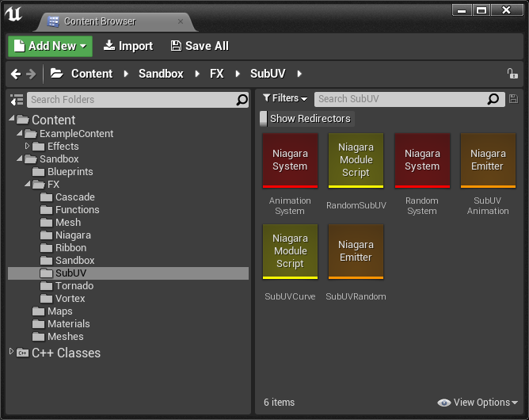
Task: Click the Content Browser tab grid icon
Action: click(53, 21)
